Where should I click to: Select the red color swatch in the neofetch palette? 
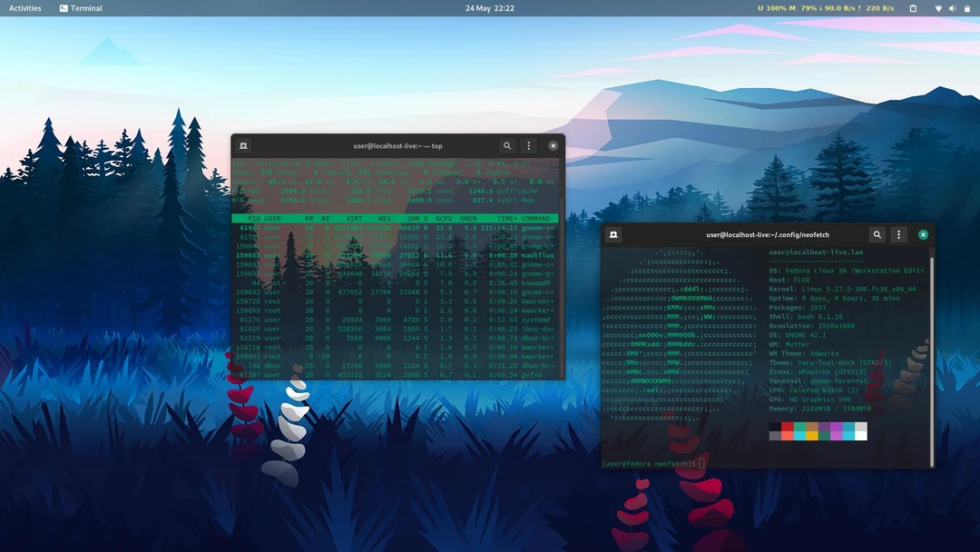pos(788,427)
